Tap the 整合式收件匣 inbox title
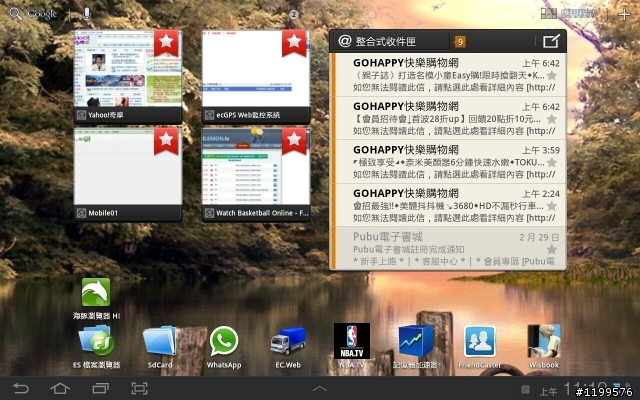Viewport: 640px width, 400px height. coord(386,41)
